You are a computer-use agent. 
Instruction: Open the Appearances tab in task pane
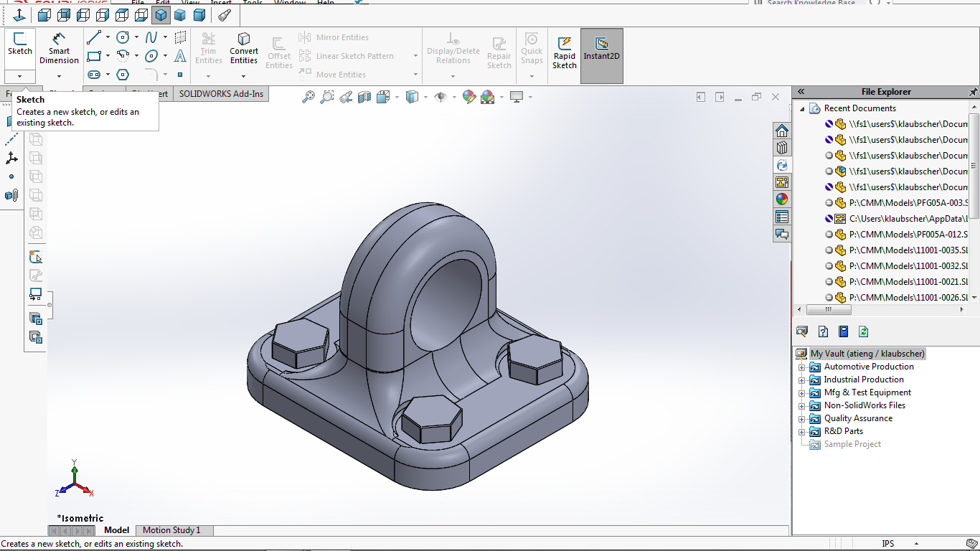click(x=782, y=199)
